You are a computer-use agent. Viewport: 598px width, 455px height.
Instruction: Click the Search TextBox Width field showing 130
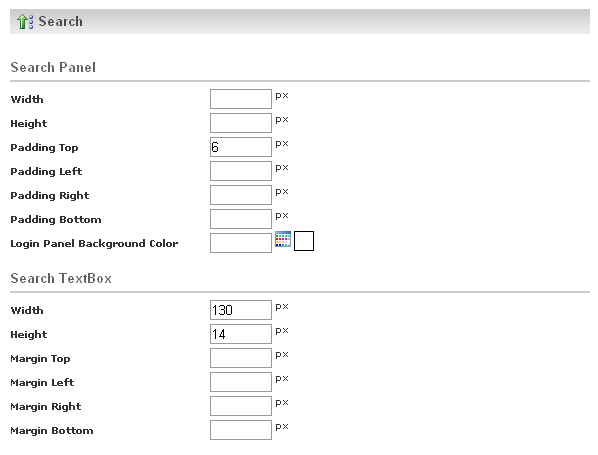pos(241,310)
